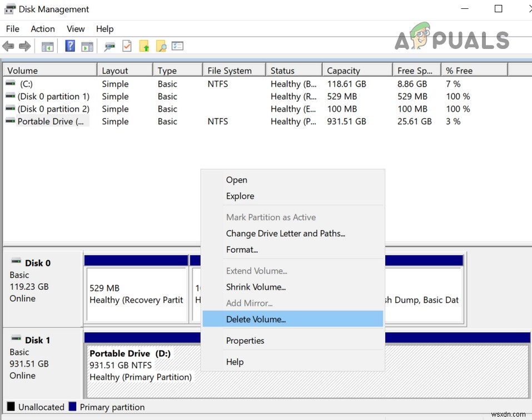This screenshot has height=420, width=532.
Task: Open the View menu
Action: click(76, 29)
